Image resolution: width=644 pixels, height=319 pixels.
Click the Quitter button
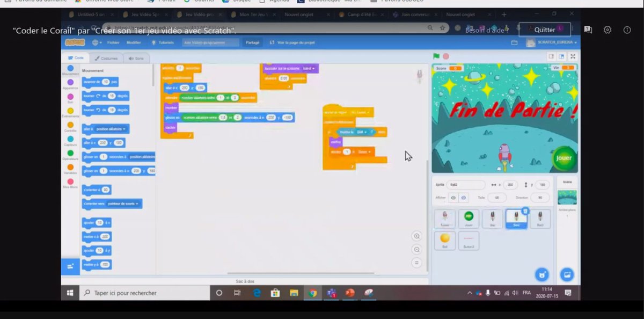pos(545,30)
